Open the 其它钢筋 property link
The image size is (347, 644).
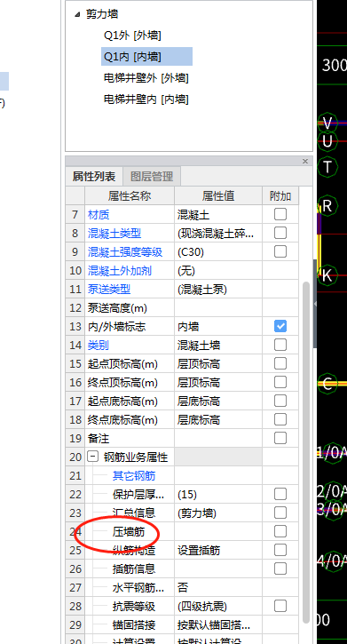(134, 475)
